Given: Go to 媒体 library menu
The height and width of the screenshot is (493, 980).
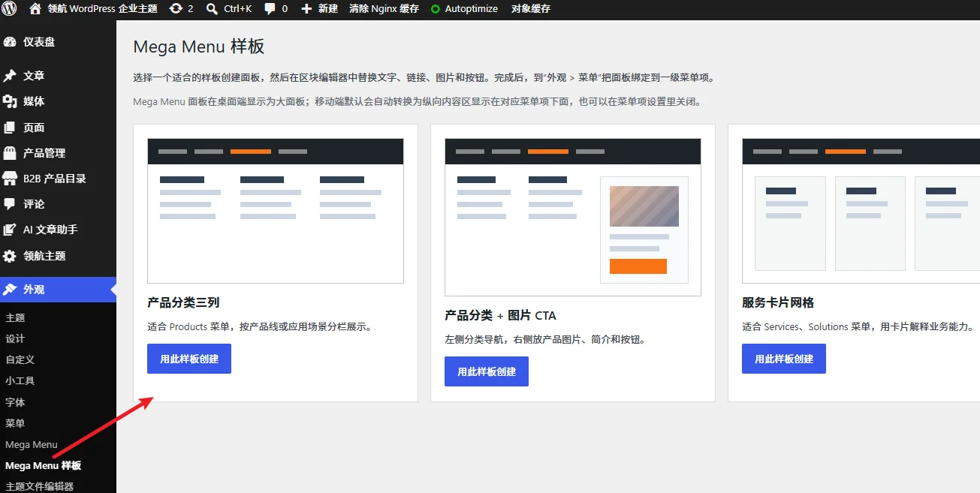Looking at the screenshot, I should 34,101.
